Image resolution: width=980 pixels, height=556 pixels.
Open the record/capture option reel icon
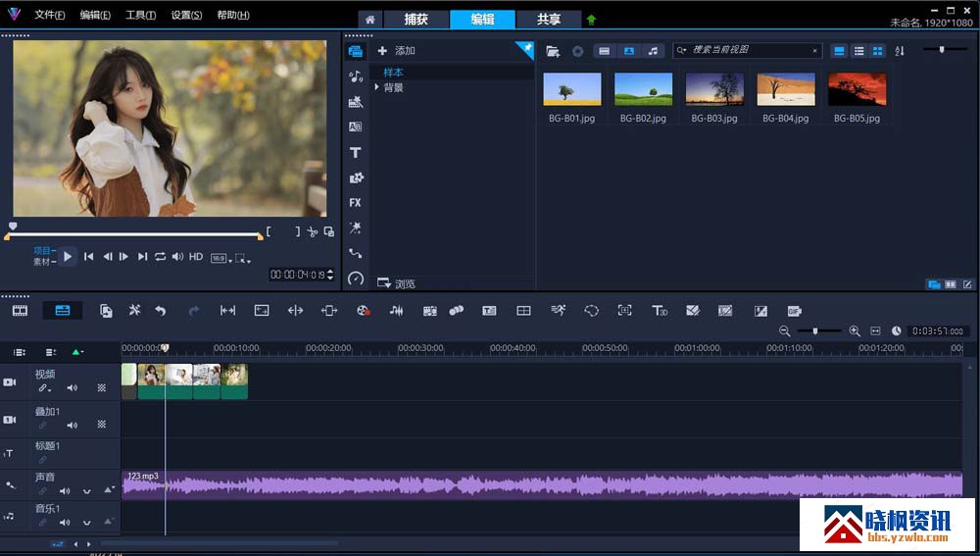pyautogui.click(x=364, y=310)
